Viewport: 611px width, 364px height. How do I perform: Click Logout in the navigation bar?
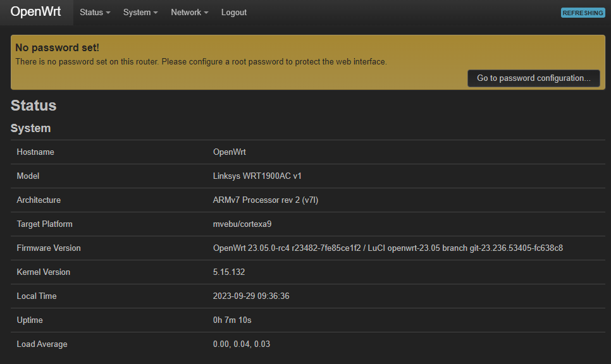233,12
